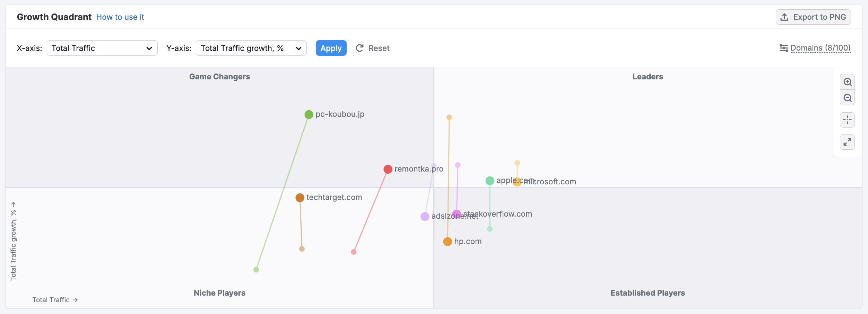Image resolution: width=868 pixels, height=314 pixels.
Task: Click the Niche Players quadrant label
Action: 219,293
